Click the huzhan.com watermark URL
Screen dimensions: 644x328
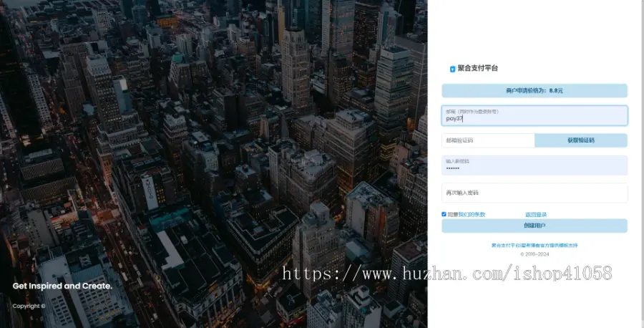pyautogui.click(x=447, y=273)
